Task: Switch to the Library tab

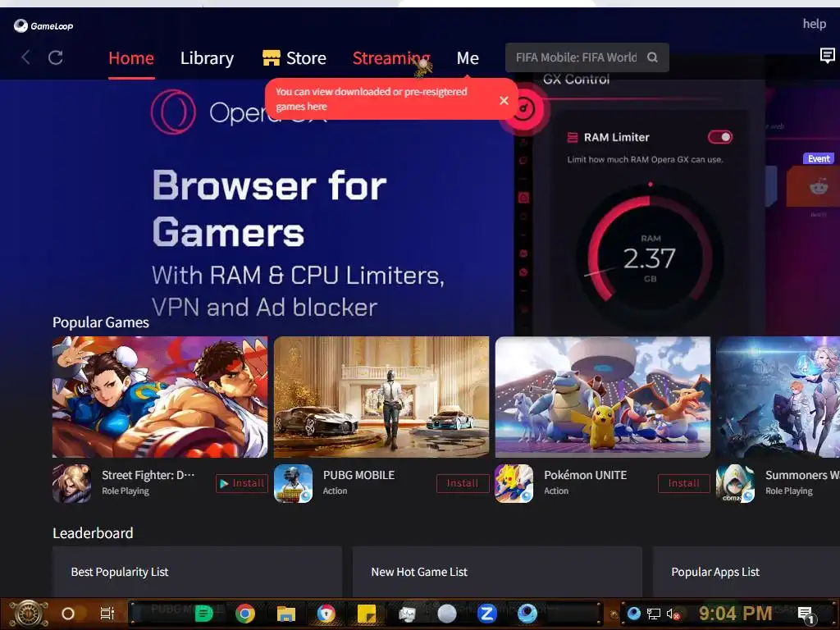Action: tap(207, 58)
